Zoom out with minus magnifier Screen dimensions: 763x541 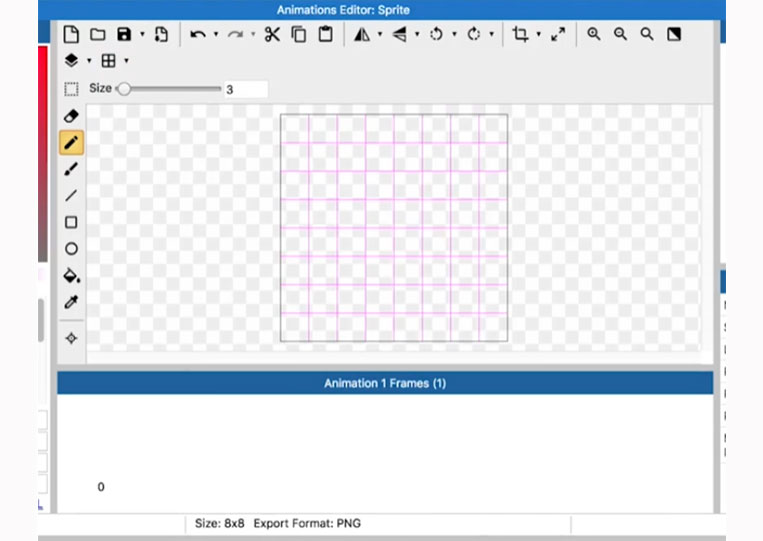tap(620, 34)
